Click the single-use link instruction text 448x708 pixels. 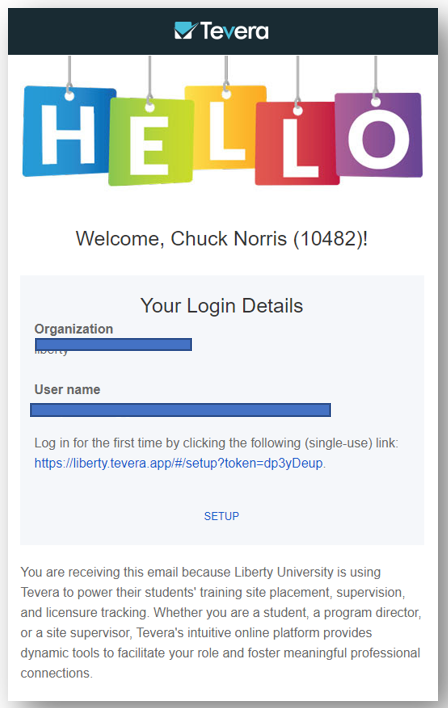[x=216, y=443]
